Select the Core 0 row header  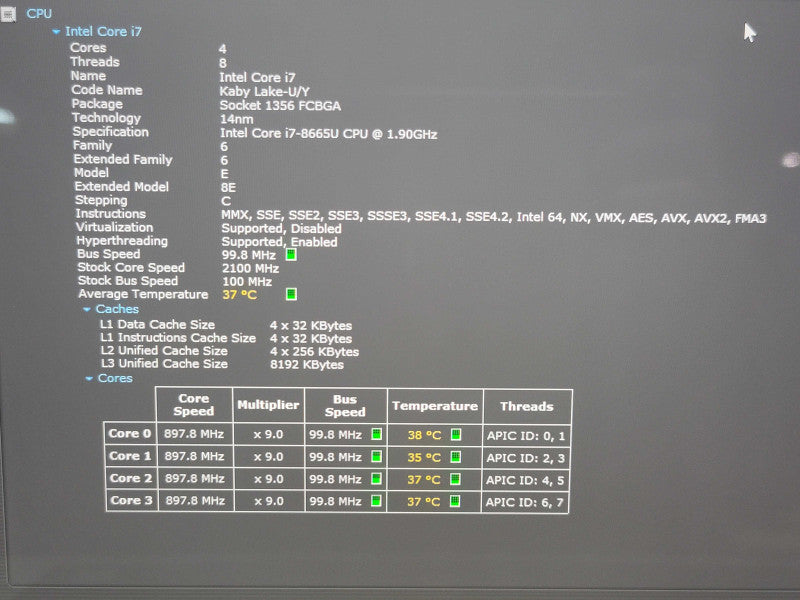point(130,434)
